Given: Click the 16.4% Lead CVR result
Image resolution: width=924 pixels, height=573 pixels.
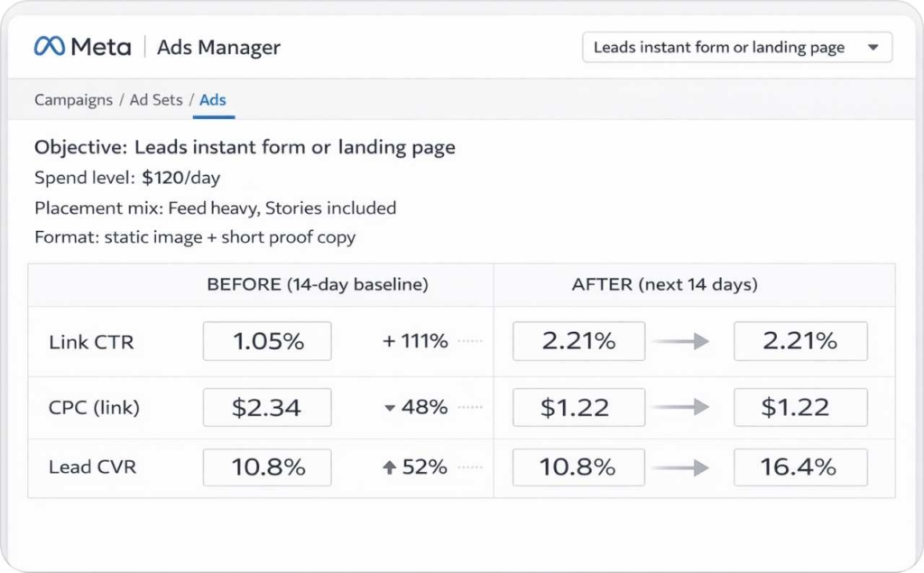Looking at the screenshot, I should click(x=799, y=467).
